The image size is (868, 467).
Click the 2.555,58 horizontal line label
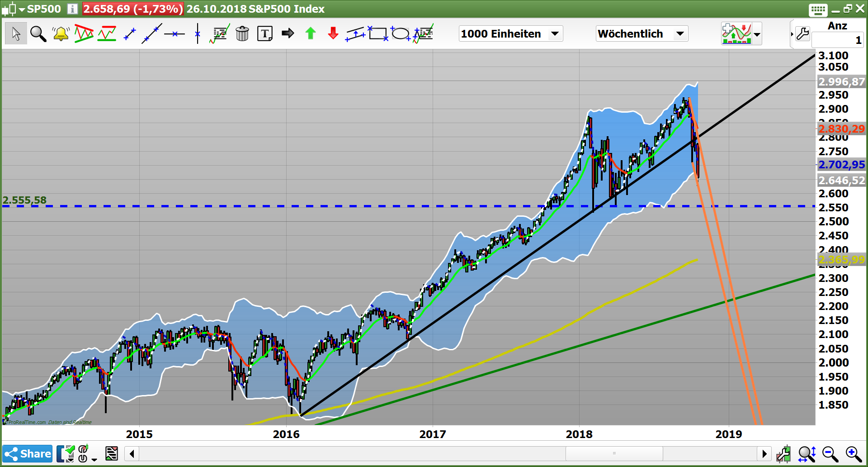tap(24, 200)
